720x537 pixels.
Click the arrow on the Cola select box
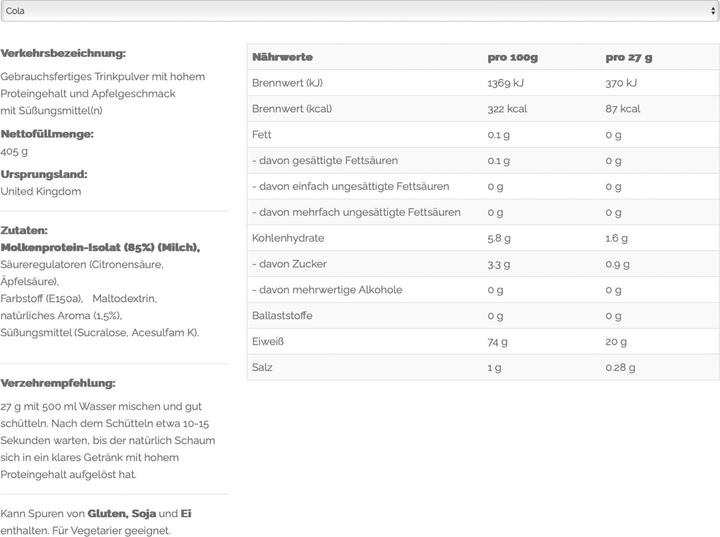[709, 10]
